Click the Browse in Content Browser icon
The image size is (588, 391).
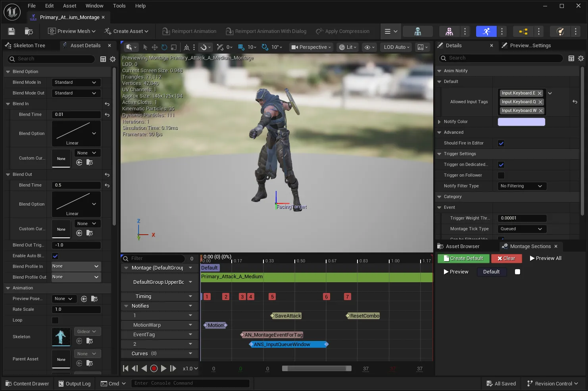(x=29, y=31)
